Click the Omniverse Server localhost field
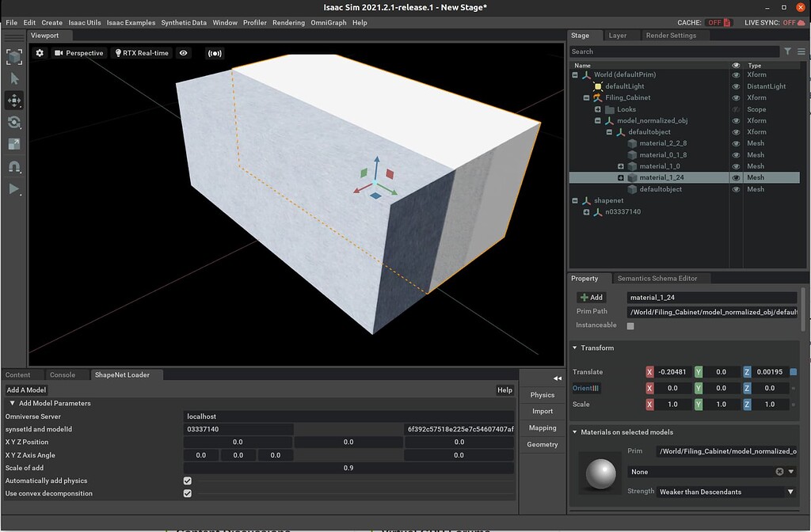Viewport: 811px width, 532px height. (348, 416)
